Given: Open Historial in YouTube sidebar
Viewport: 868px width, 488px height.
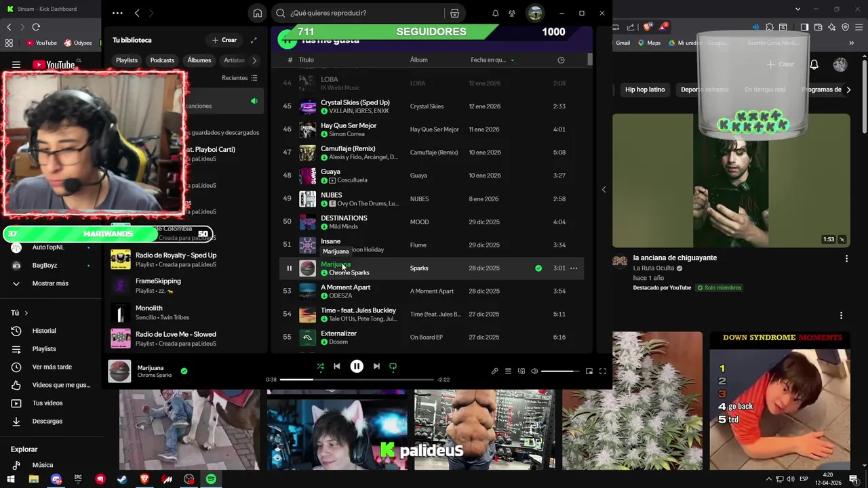Looking at the screenshot, I should click(44, 331).
